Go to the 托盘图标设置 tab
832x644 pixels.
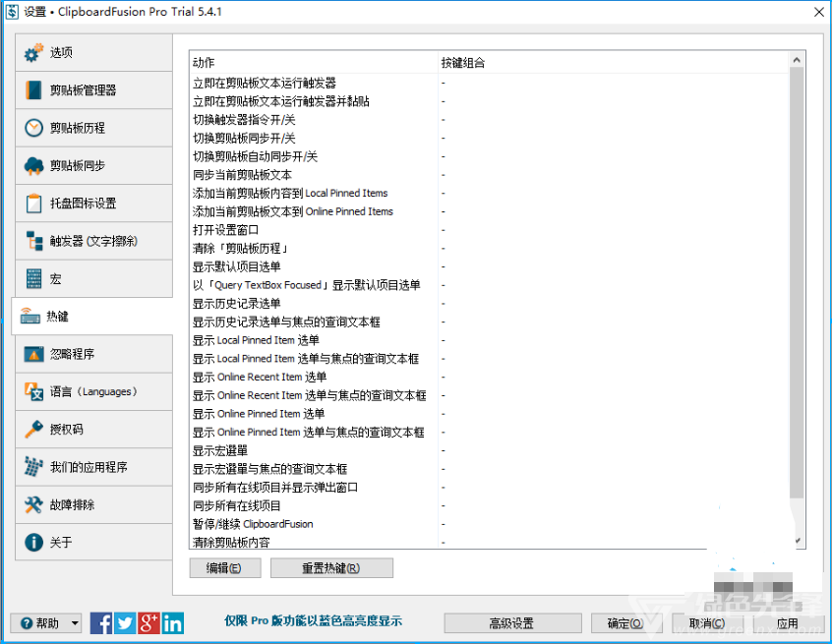pyautogui.click(x=93, y=204)
